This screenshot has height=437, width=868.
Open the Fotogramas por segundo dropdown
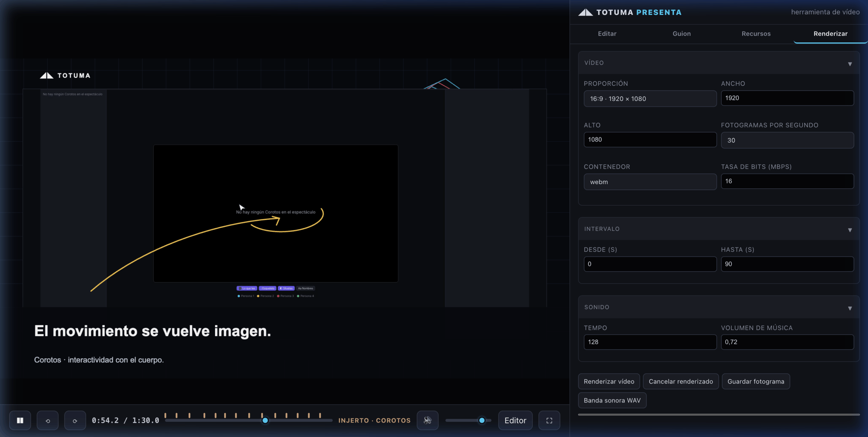pos(787,140)
